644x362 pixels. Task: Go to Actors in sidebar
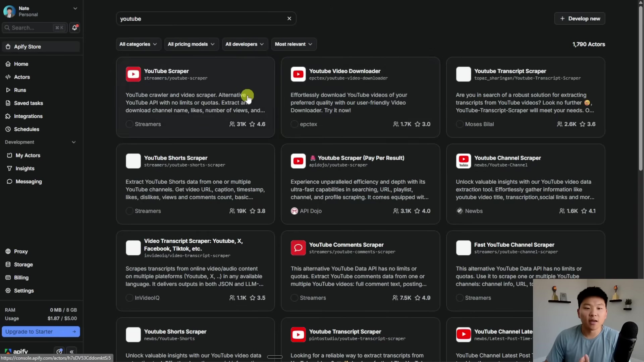tap(22, 77)
